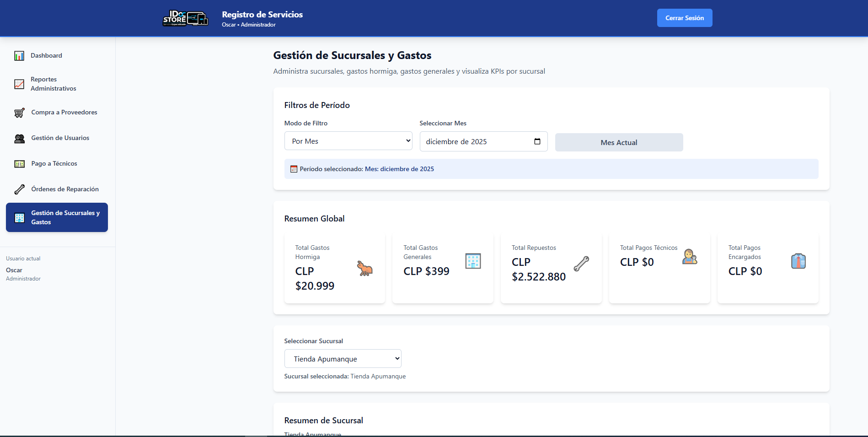Go to Gestión de Sucursales y Gastos

click(x=57, y=217)
